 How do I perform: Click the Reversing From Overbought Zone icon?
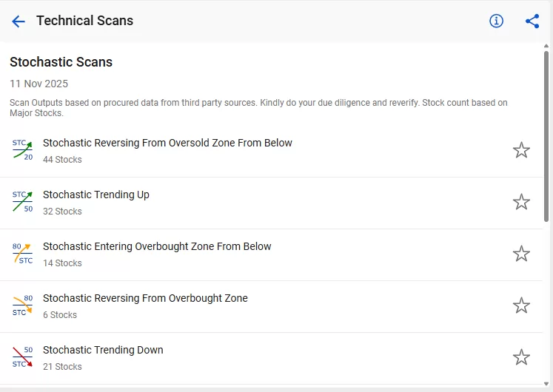click(22, 305)
